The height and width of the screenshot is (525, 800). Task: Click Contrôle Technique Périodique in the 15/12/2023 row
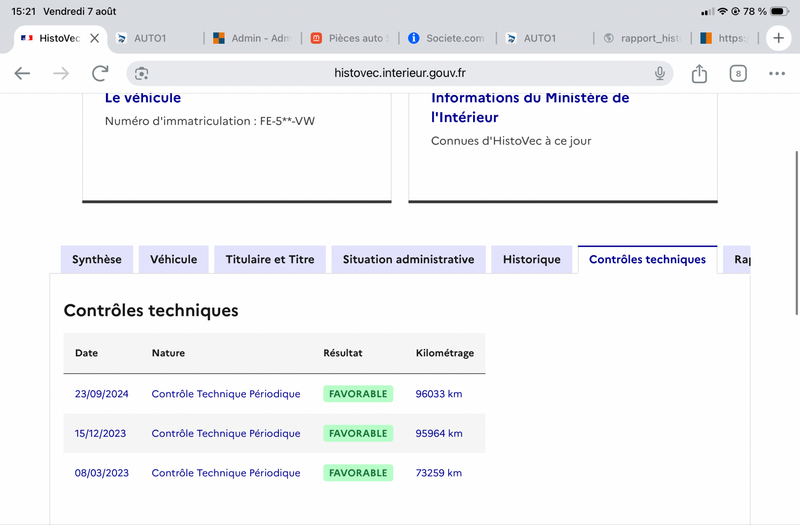point(226,433)
